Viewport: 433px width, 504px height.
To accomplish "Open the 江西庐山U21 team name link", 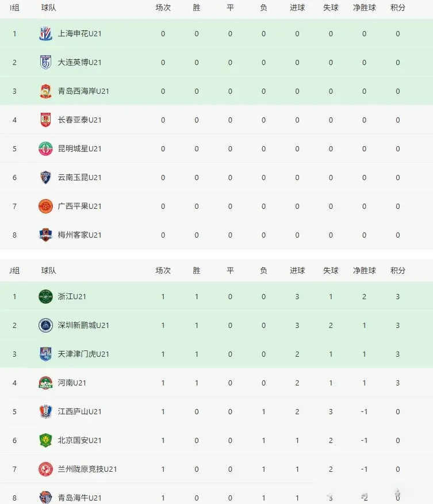I will point(79,412).
